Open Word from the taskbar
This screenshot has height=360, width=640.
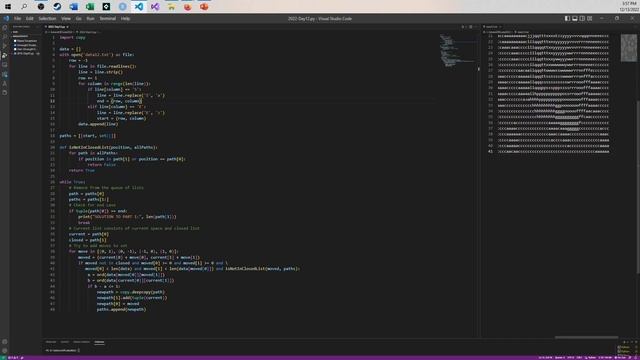[x=73, y=7]
